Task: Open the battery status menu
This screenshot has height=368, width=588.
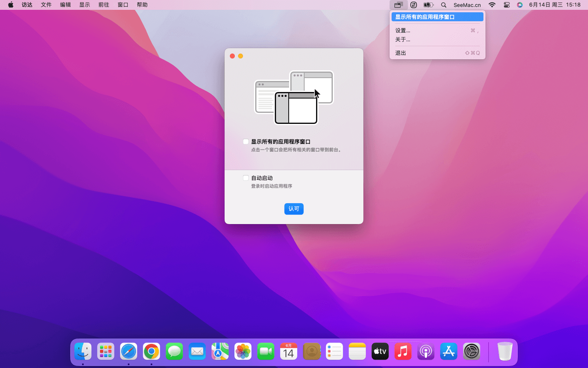Action: (x=428, y=5)
